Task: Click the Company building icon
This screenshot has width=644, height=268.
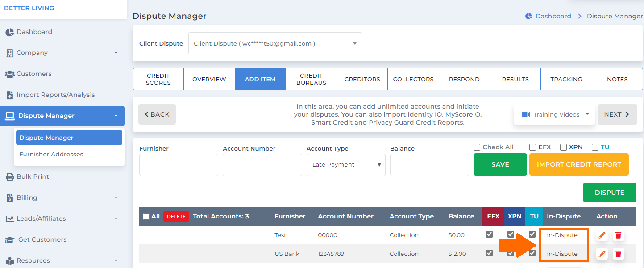Action: point(9,53)
